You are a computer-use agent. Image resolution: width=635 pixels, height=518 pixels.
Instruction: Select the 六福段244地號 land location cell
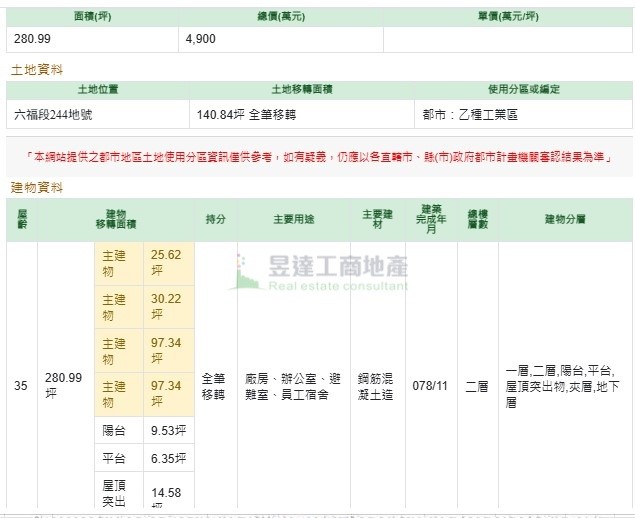(x=53, y=114)
